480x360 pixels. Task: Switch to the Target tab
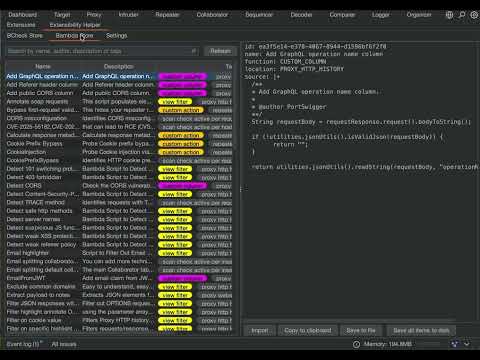pos(62,15)
